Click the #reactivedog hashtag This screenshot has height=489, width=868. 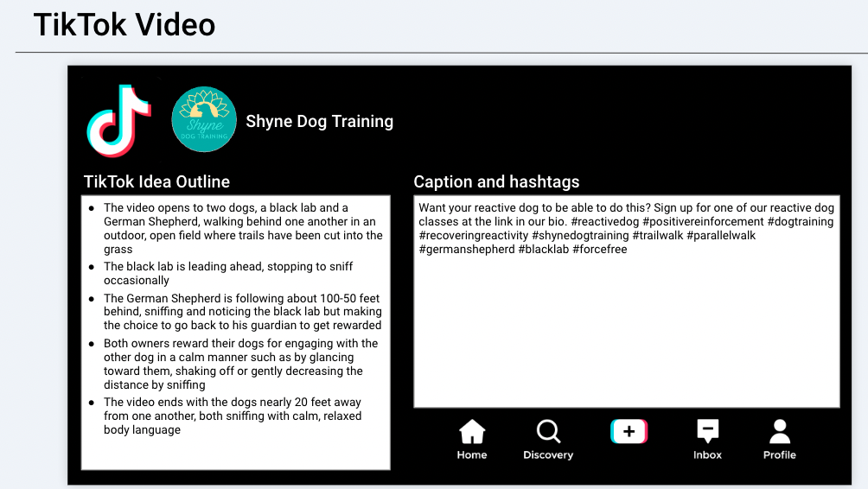[x=604, y=222]
